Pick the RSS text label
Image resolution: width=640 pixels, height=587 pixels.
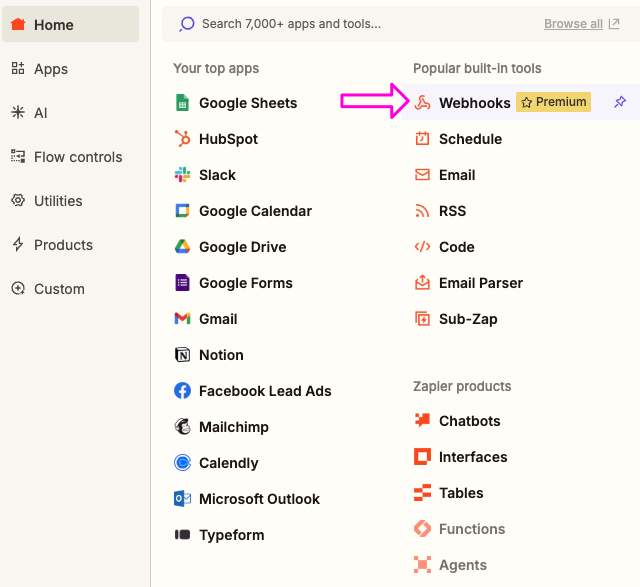452,211
